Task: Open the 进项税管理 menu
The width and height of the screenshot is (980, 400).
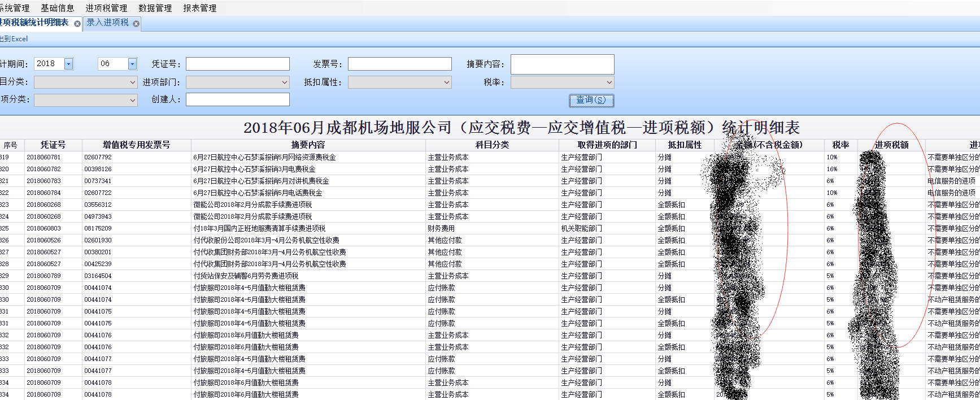Action: 106,8
